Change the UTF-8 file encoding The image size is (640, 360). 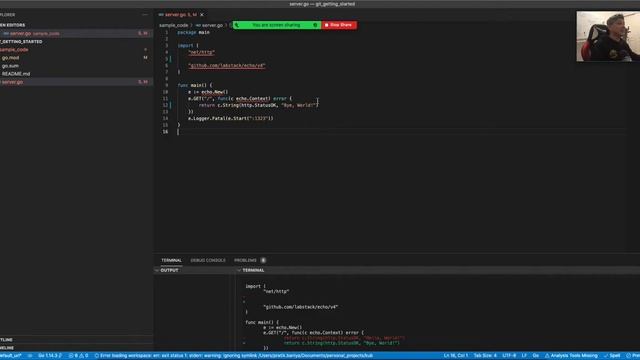pos(509,356)
